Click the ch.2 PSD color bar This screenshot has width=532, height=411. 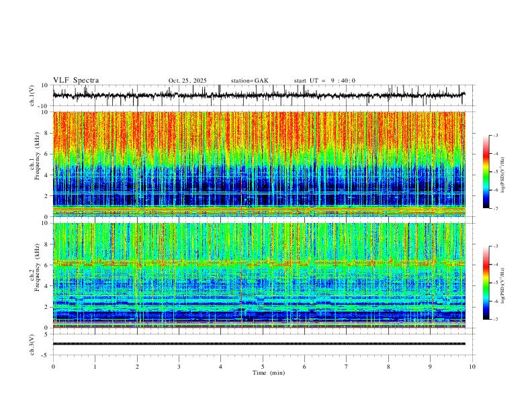(486, 283)
